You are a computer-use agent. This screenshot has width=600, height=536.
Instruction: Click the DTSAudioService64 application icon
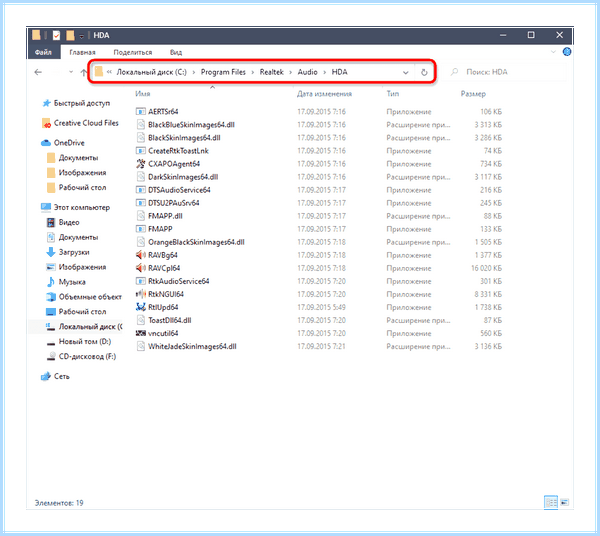[141, 190]
